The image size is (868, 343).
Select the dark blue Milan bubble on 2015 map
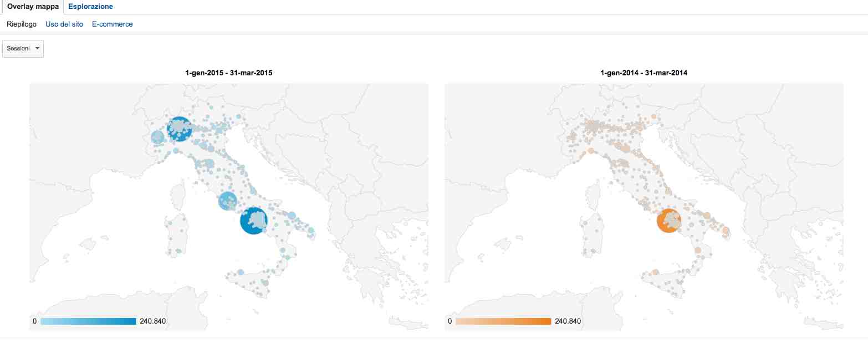tap(179, 130)
